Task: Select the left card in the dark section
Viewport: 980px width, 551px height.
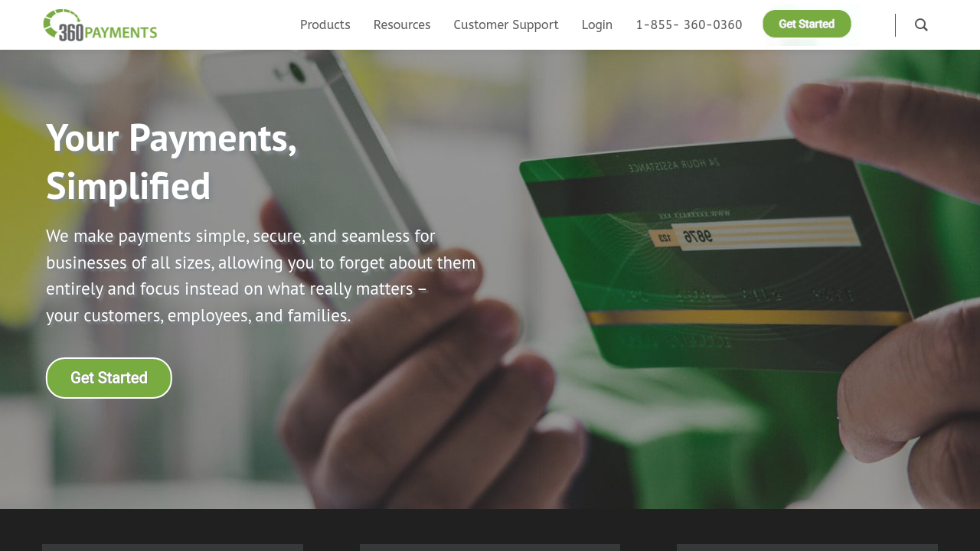Action: [x=172, y=547]
